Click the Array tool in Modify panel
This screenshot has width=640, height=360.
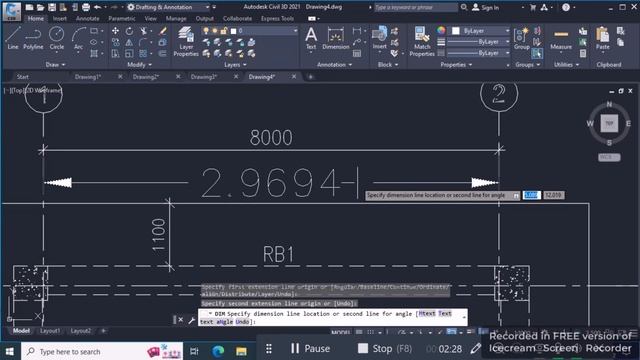143,53
